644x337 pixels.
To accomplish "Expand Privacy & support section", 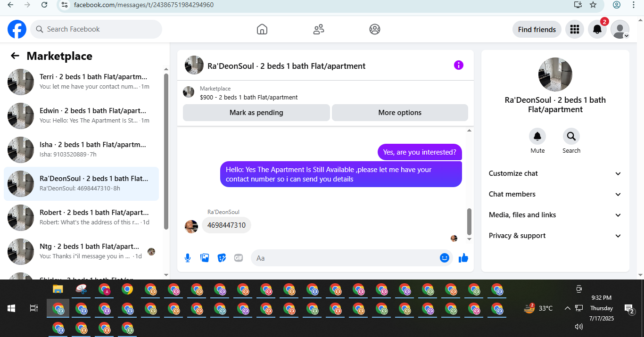I will point(555,236).
